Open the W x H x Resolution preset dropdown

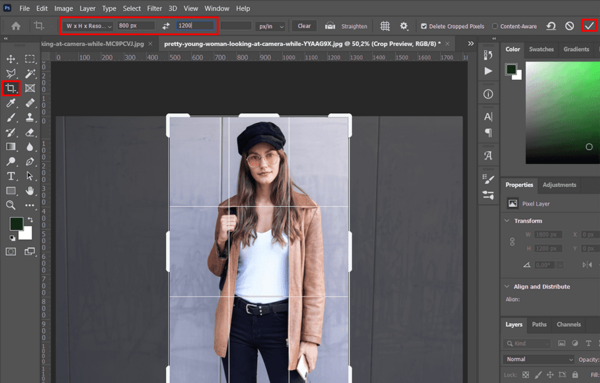tap(88, 26)
